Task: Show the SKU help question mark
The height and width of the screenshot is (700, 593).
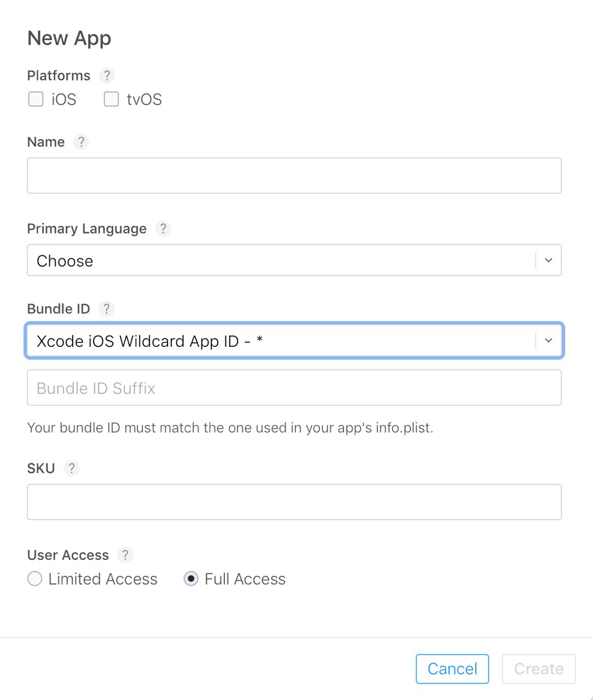Action: tap(72, 469)
